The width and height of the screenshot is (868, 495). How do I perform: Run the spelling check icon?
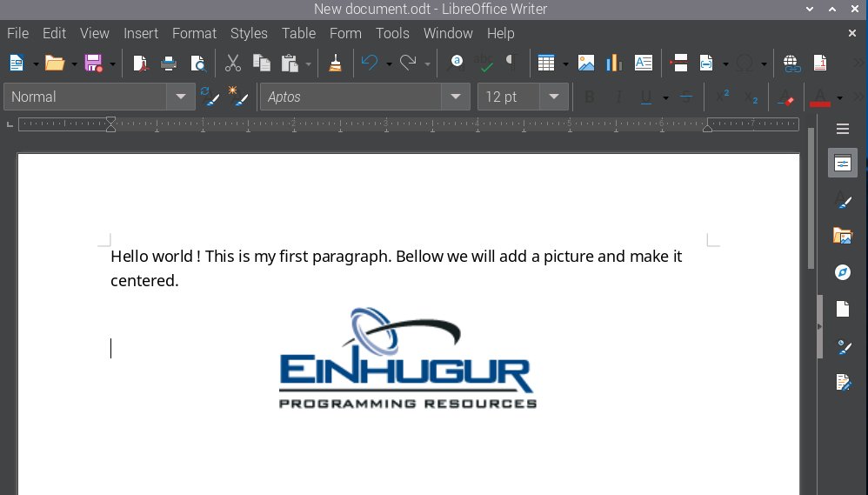484,64
